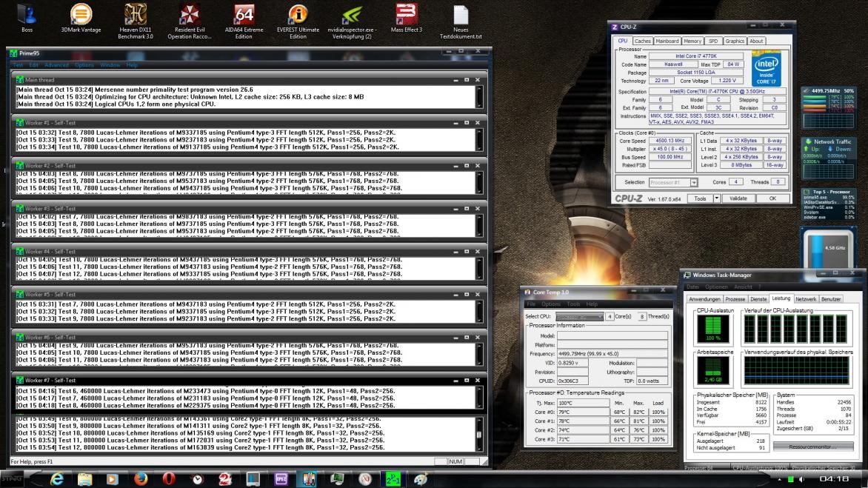The width and height of the screenshot is (868, 488).
Task: Open Windows Explorer folder on the taskbar
Action: (84, 479)
